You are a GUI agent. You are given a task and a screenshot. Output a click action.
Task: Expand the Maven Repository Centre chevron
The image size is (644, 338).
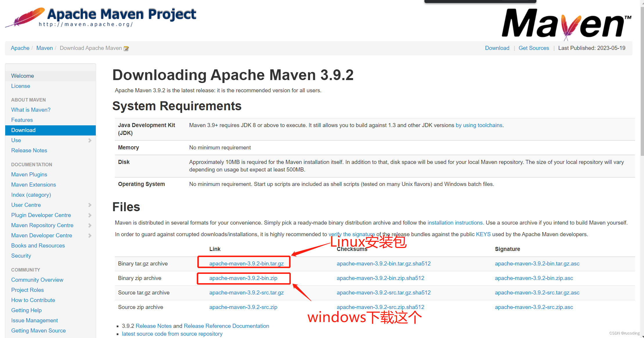coord(90,225)
